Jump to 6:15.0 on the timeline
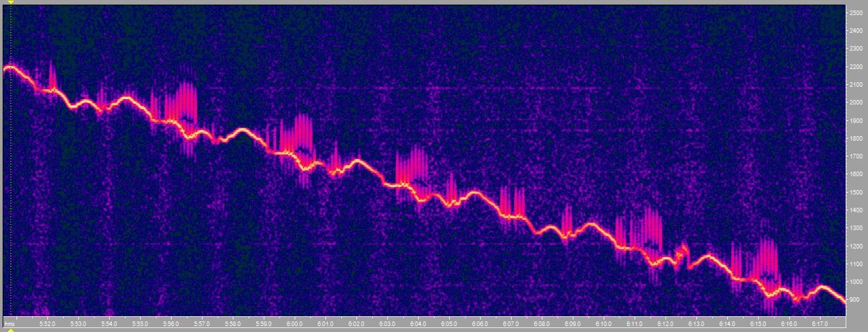Viewport: 868px width, 332px height. (x=758, y=324)
